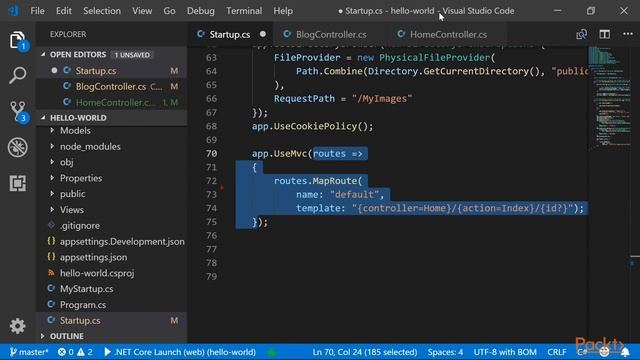Viewport: 640px width, 360px height.
Task: Open the Debug menu
Action: click(201, 11)
